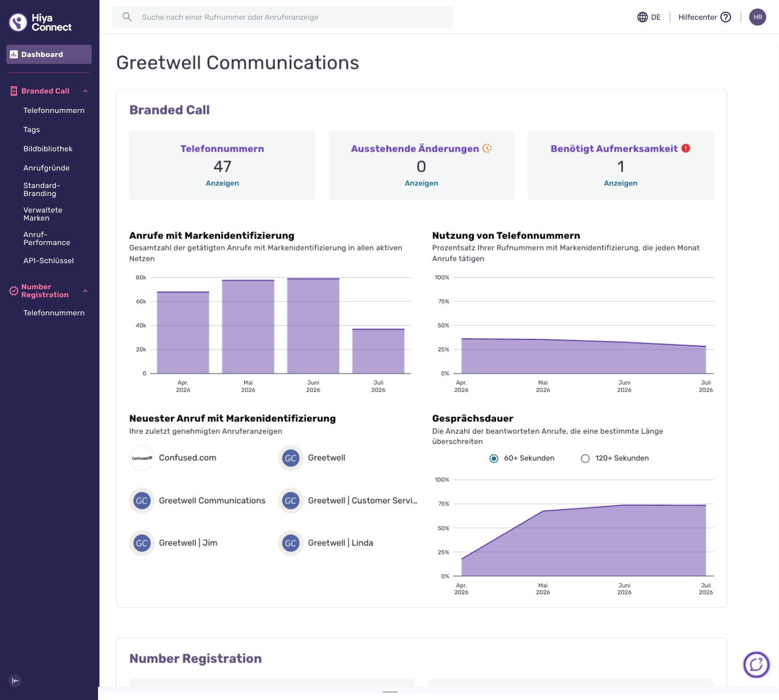Collapse Number Registration sidebar section

pos(85,291)
